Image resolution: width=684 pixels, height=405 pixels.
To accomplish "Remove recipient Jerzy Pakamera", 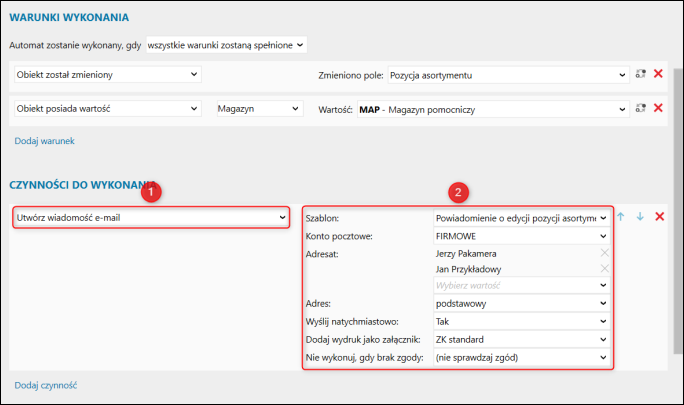I will [603, 254].
